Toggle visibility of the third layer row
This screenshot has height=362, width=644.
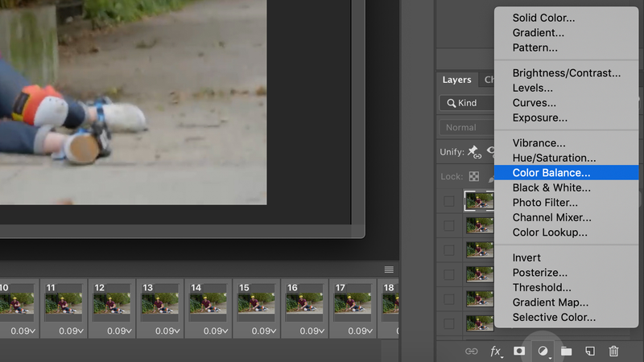pos(449,250)
